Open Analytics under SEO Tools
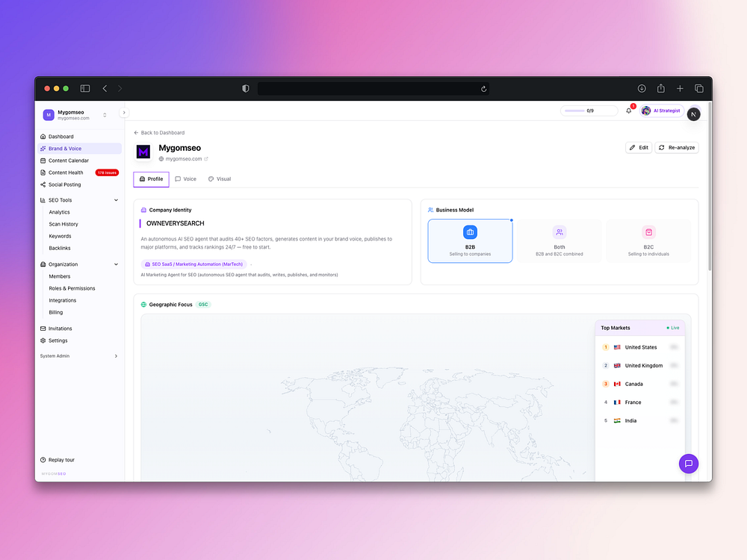 pyautogui.click(x=59, y=212)
